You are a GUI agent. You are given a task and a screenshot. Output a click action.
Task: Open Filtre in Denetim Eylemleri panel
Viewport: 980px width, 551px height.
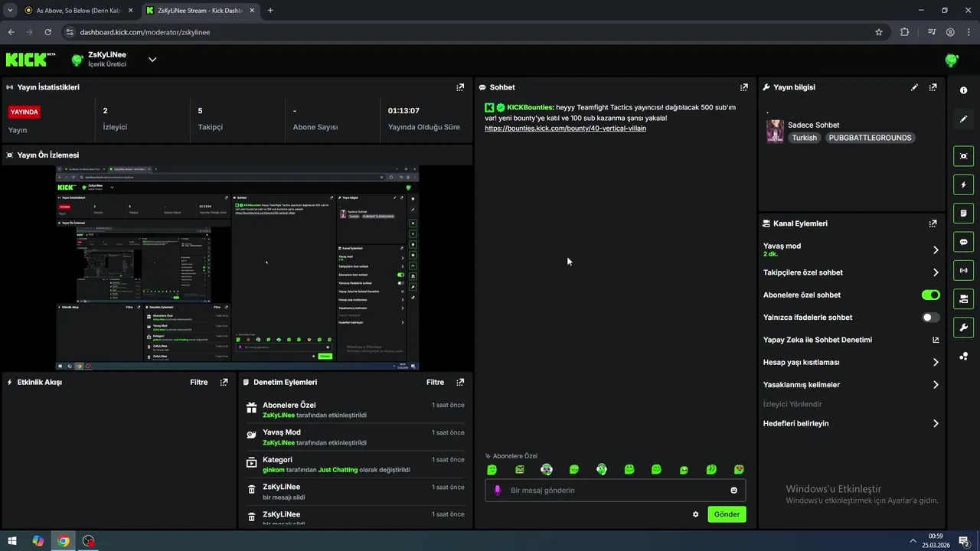click(435, 382)
